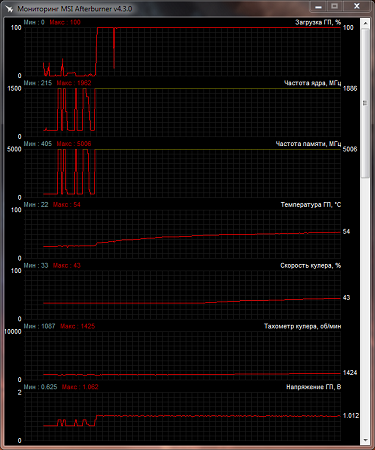
Task: Click the Макс : 43 value
Action: (67, 265)
